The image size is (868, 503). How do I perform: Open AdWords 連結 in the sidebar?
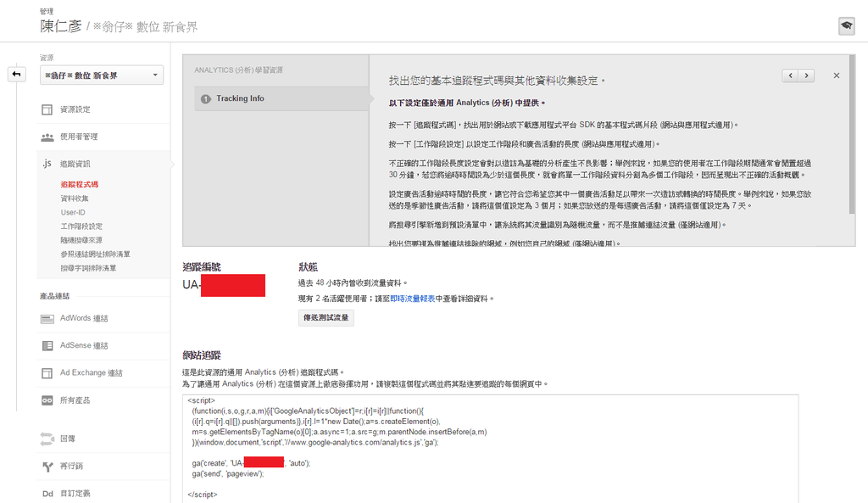84,319
